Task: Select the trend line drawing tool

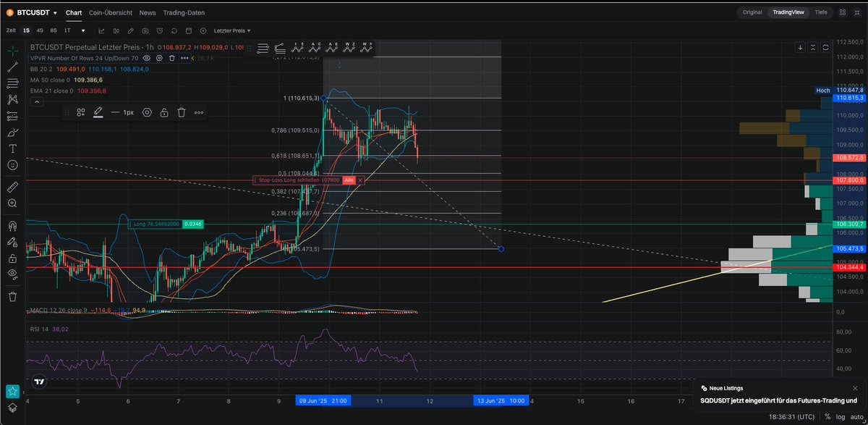Action: (12, 67)
